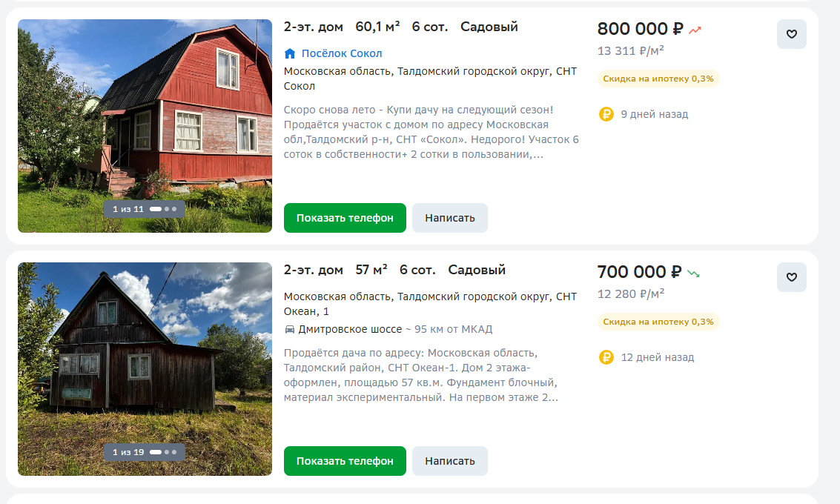Show phone for the red house listing
The width and height of the screenshot is (840, 504).
click(345, 218)
